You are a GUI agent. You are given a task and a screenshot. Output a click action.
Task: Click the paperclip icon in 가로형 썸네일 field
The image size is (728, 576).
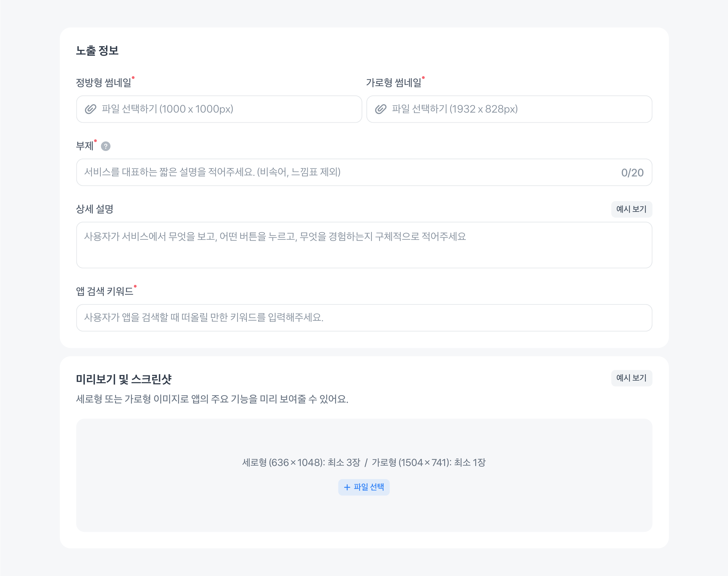(x=380, y=109)
